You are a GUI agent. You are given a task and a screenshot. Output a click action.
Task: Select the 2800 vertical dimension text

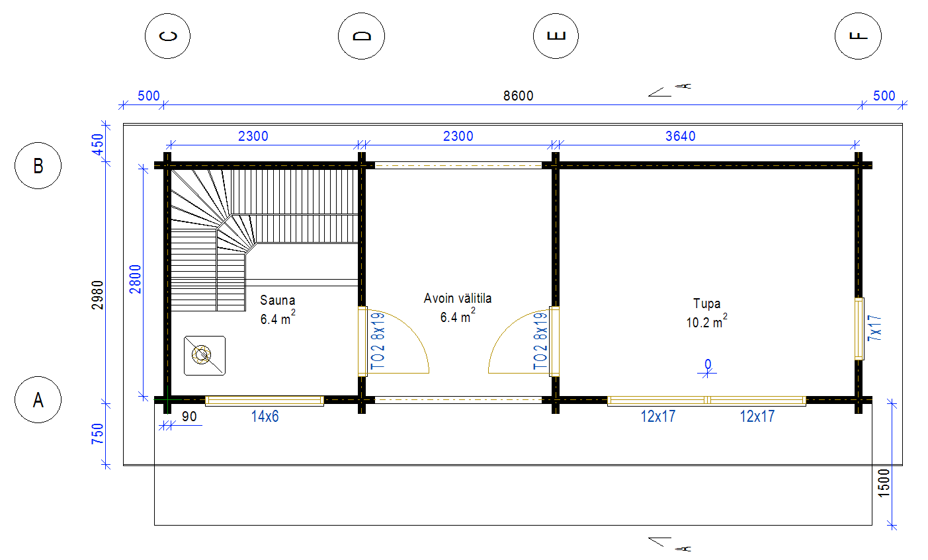136,279
